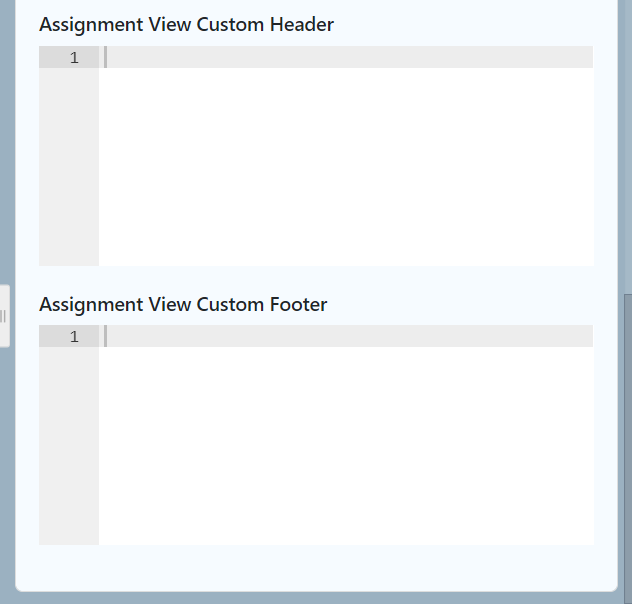Click the sidebar collapse handle on left edge

4,316
